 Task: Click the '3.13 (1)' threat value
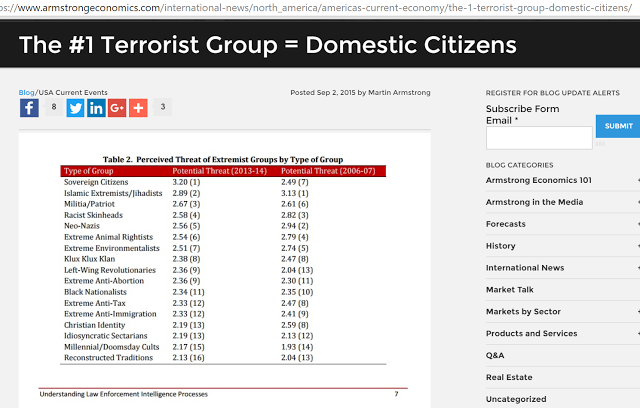click(295, 193)
